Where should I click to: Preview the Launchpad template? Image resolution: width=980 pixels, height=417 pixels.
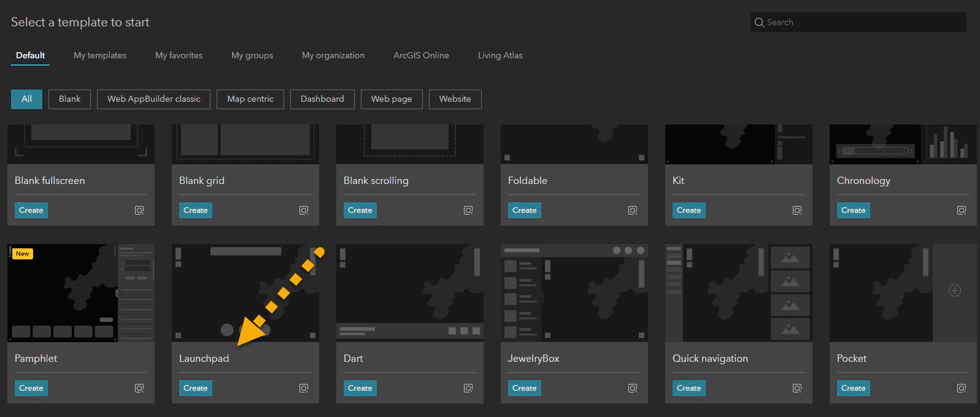(304, 388)
